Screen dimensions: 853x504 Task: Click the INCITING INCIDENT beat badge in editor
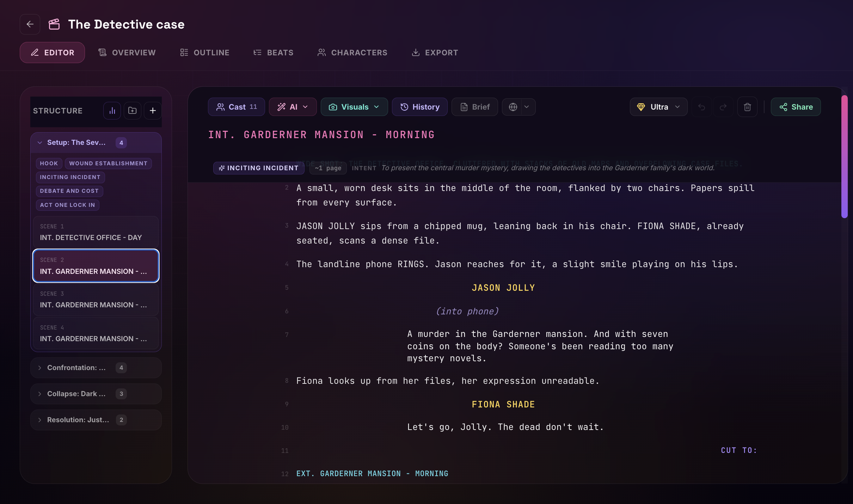click(x=259, y=168)
